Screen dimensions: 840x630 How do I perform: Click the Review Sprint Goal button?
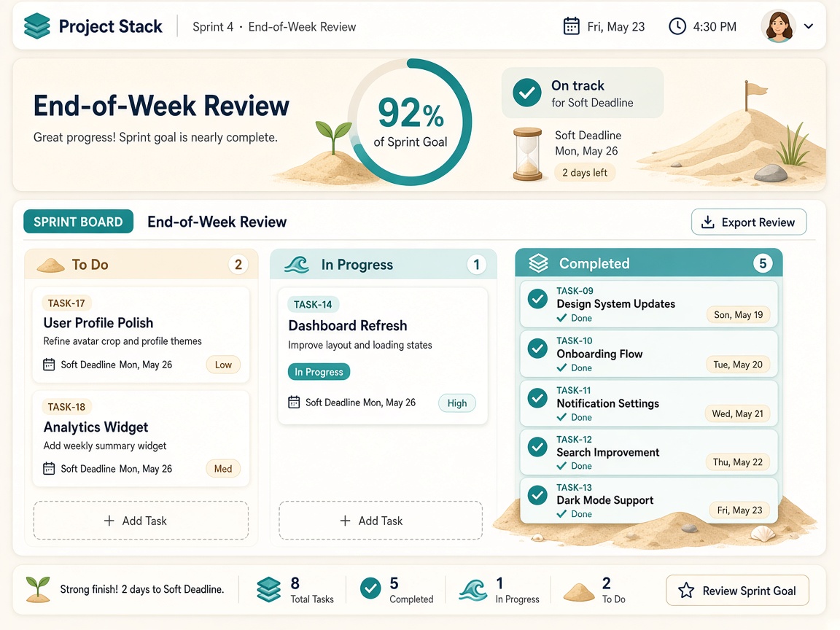pos(737,591)
